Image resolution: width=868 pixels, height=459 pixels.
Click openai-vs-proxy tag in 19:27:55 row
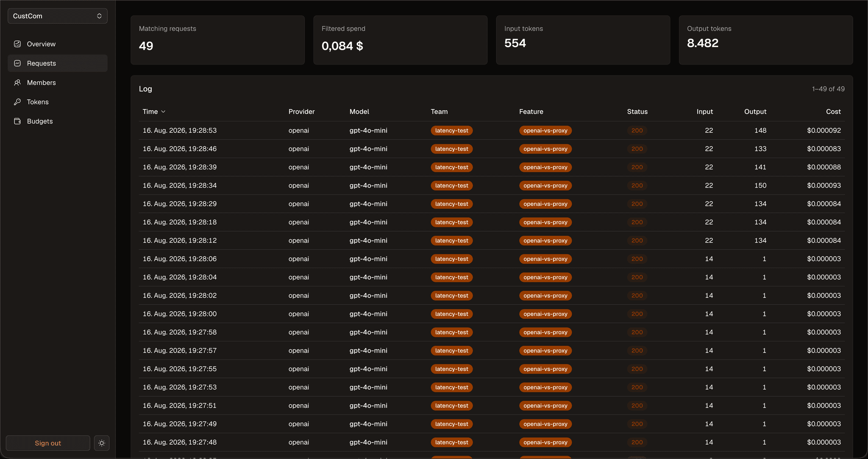pos(545,369)
